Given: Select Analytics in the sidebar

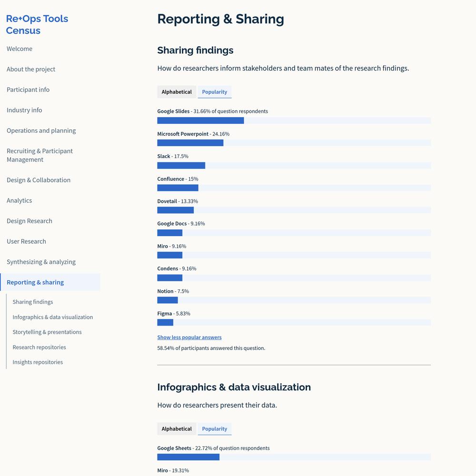Looking at the screenshot, I should point(19,201).
